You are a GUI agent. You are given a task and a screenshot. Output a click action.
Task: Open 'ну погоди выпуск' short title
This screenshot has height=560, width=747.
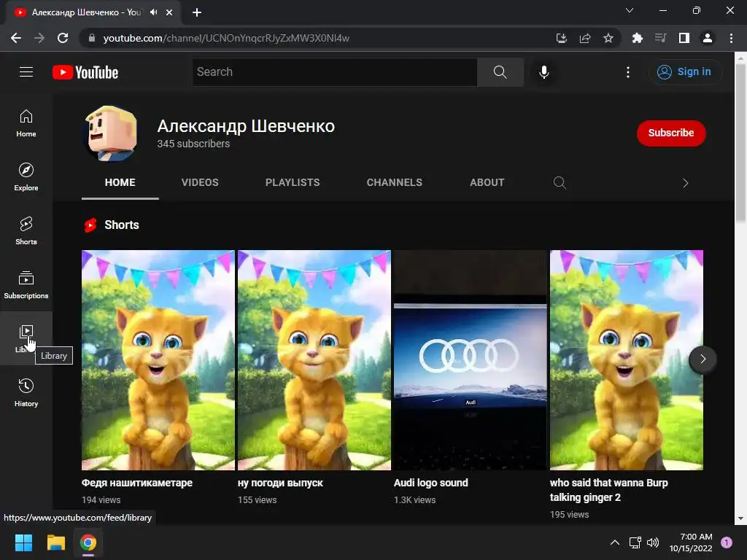tap(281, 483)
